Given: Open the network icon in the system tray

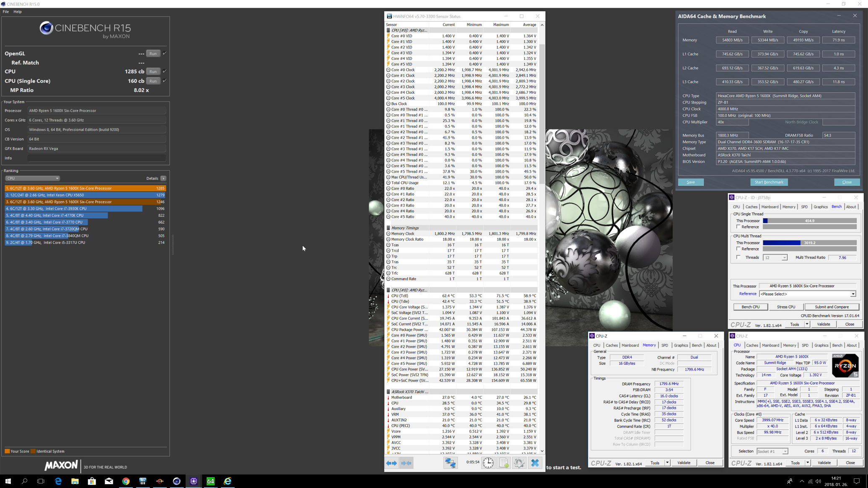Looking at the screenshot, I should point(810,481).
